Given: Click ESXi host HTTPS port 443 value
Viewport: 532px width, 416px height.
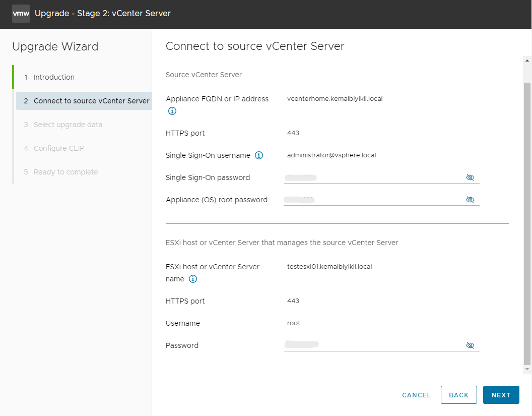Looking at the screenshot, I should 293,301.
